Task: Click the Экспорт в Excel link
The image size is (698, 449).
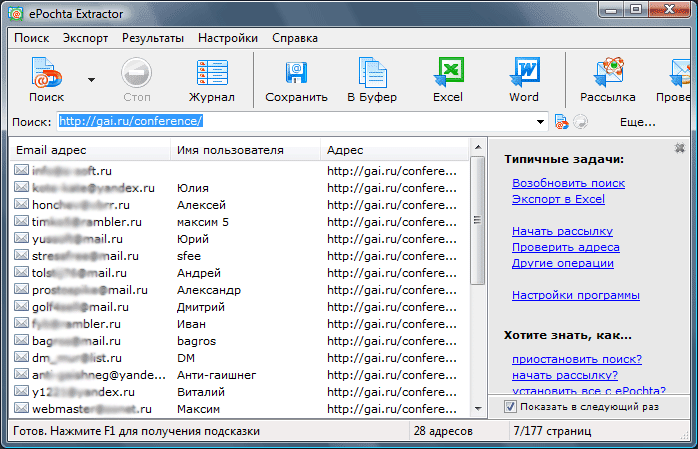Action: coord(558,199)
